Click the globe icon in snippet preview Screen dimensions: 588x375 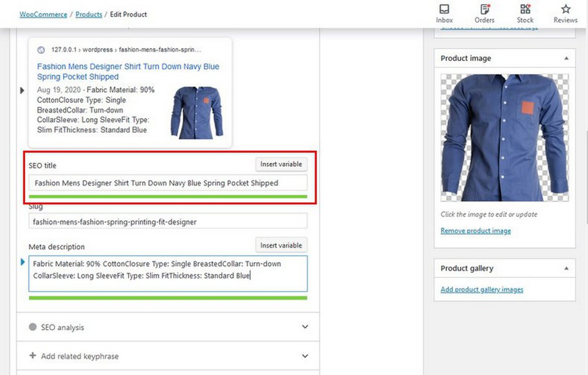[41, 50]
